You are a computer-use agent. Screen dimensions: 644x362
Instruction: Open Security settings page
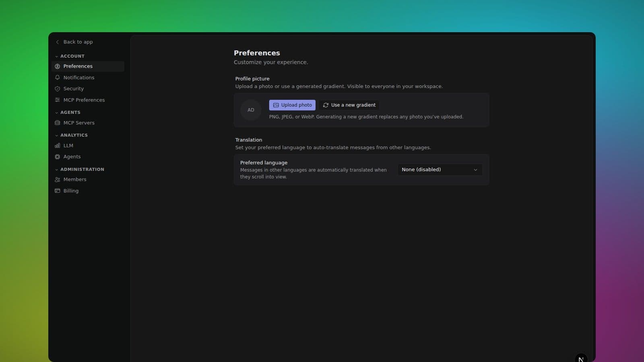click(88, 89)
